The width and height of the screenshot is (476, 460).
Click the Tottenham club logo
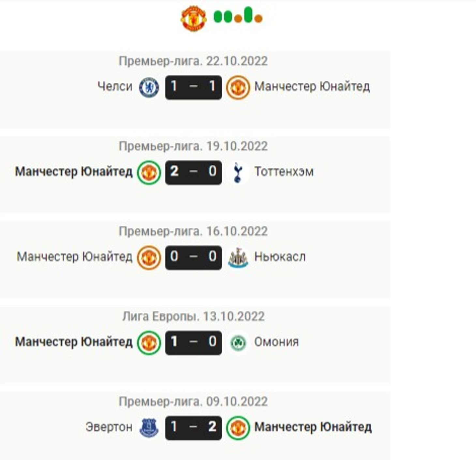pos(238,172)
